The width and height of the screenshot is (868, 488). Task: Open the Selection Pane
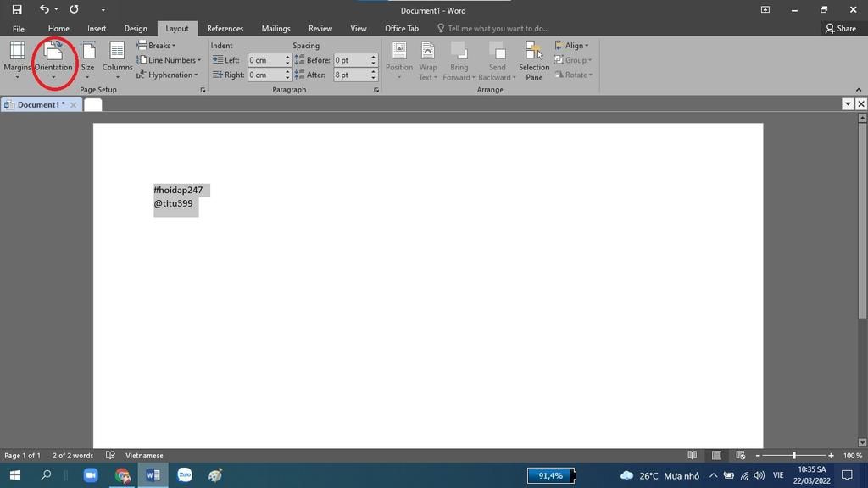click(534, 61)
